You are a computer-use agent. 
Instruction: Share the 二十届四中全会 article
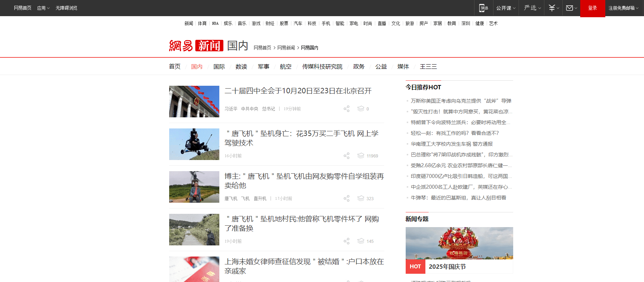point(347,109)
